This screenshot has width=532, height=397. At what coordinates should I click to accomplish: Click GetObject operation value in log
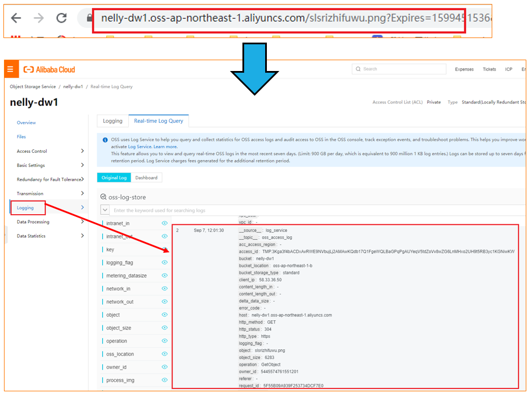pos(271,365)
